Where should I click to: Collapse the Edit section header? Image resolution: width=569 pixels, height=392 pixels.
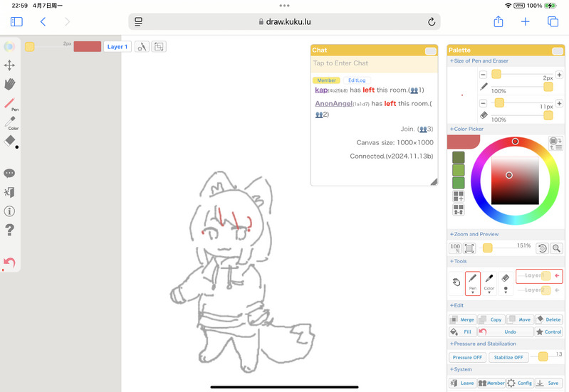tap(456, 305)
